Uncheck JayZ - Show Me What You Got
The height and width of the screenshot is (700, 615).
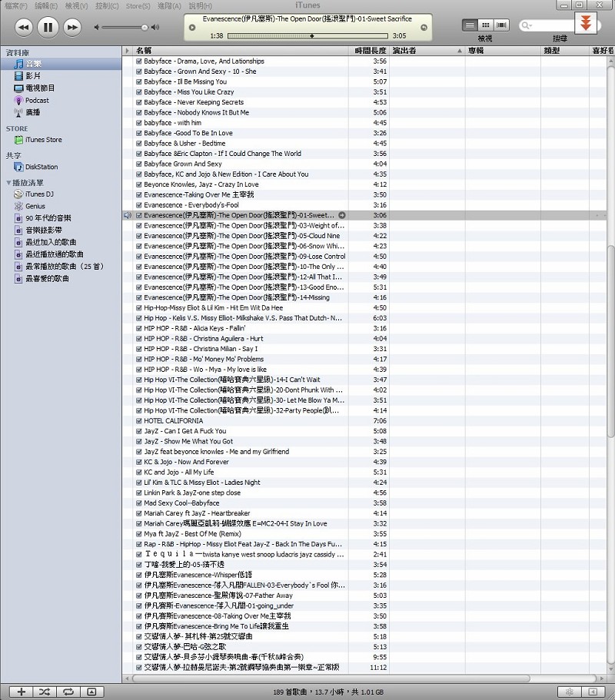click(x=139, y=442)
